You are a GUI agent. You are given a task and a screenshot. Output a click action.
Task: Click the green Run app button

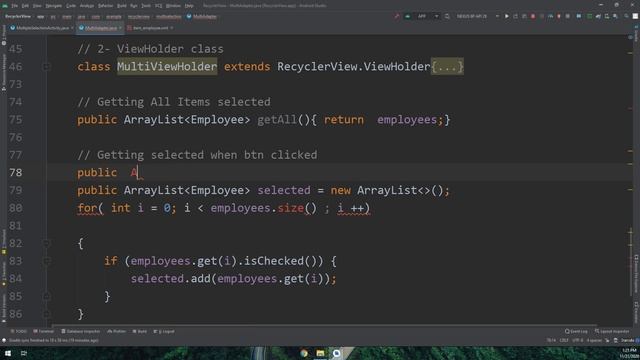[x=507, y=16]
